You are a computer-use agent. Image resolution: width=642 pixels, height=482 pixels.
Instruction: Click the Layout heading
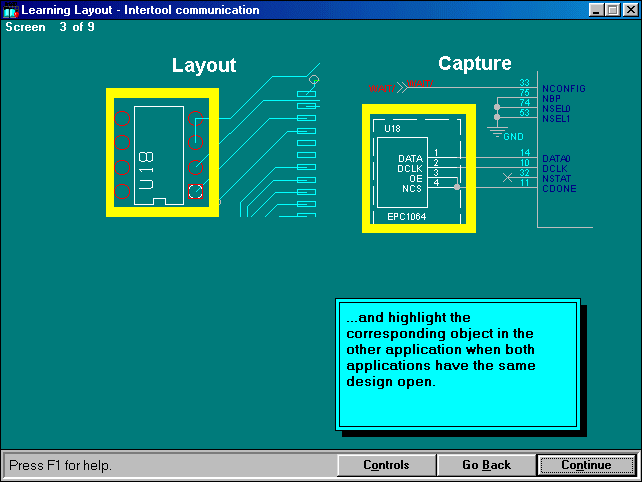204,66
